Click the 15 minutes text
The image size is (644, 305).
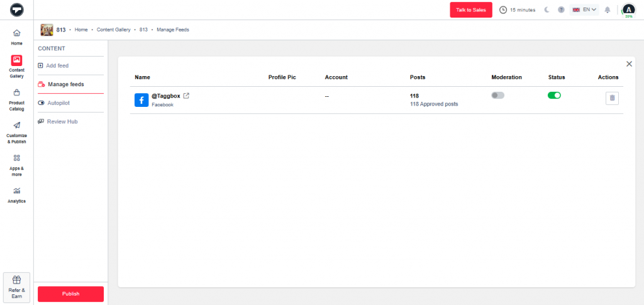click(x=523, y=10)
